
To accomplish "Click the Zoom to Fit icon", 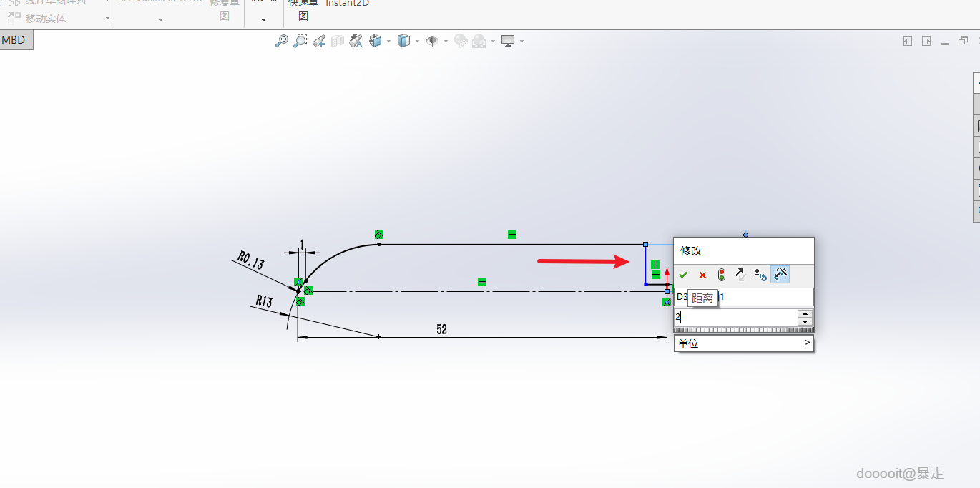I will coord(282,41).
